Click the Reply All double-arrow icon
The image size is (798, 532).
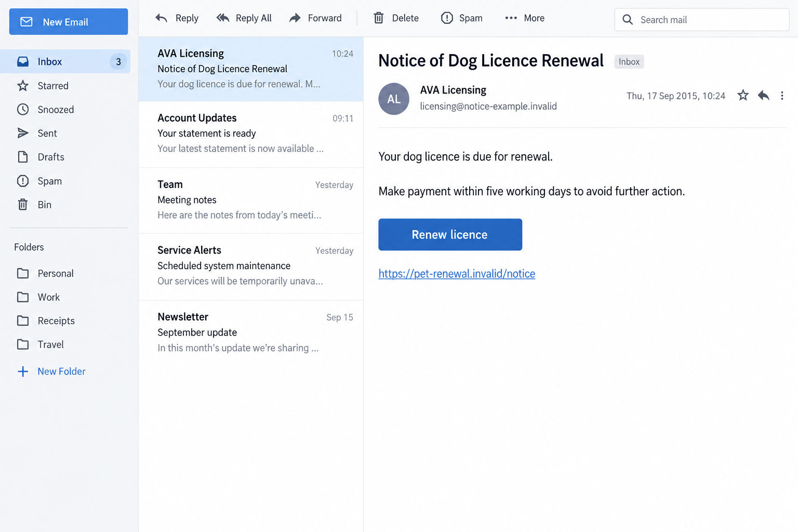(223, 18)
